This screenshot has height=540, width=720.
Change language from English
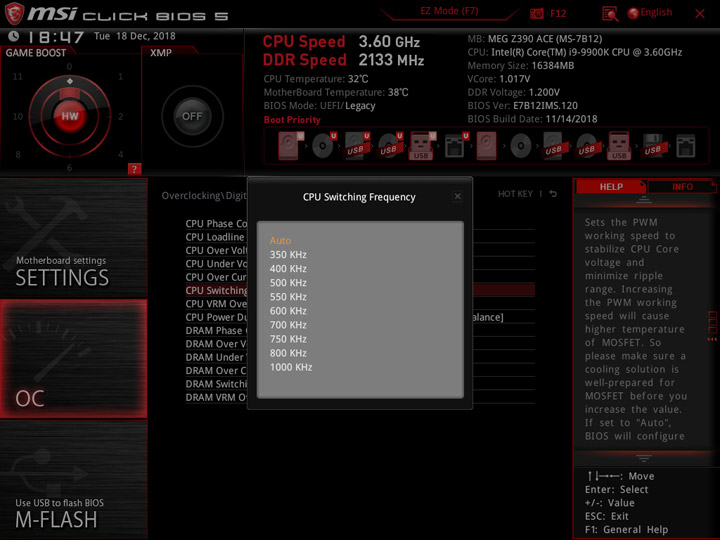coord(656,12)
